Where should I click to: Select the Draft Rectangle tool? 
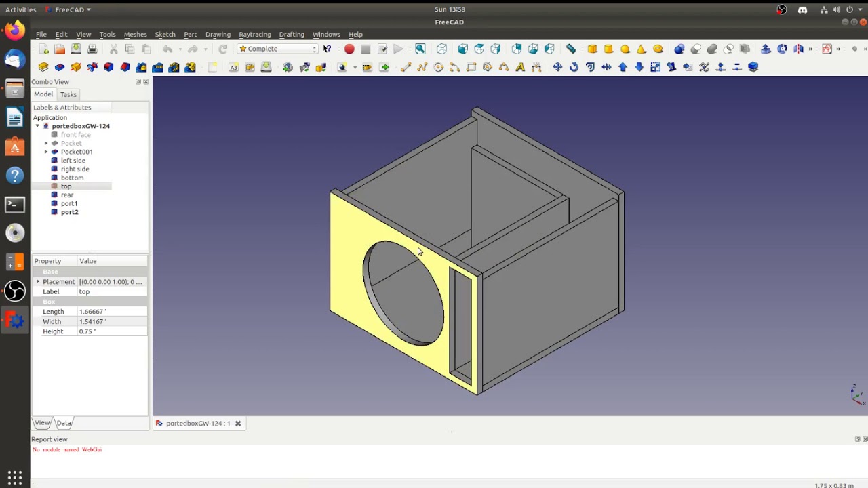(x=471, y=67)
